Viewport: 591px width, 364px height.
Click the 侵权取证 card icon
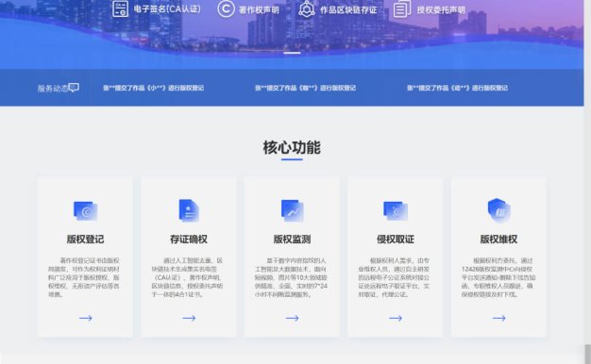click(x=396, y=210)
